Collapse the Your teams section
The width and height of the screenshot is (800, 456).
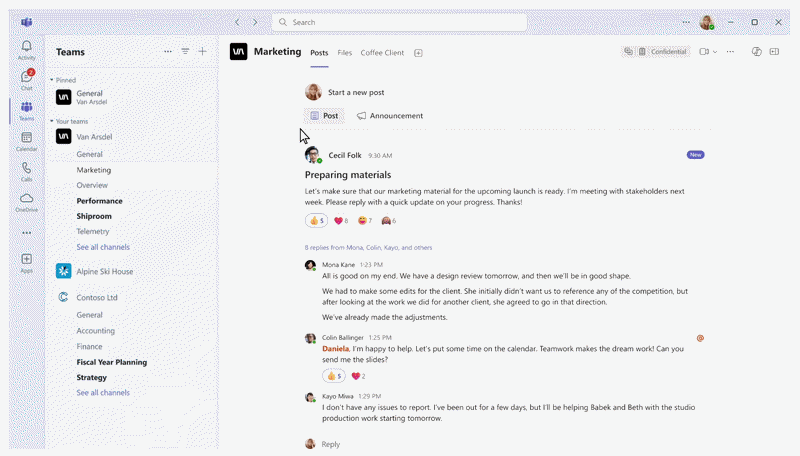(52, 121)
